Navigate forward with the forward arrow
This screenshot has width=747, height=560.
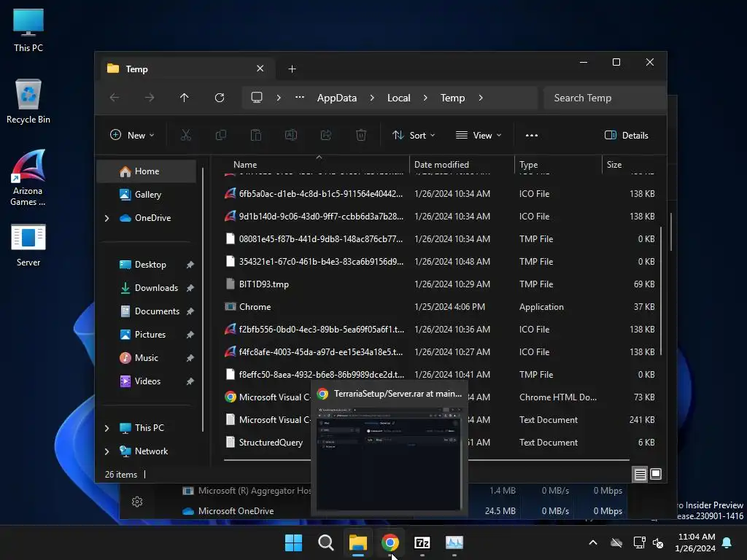(150, 98)
